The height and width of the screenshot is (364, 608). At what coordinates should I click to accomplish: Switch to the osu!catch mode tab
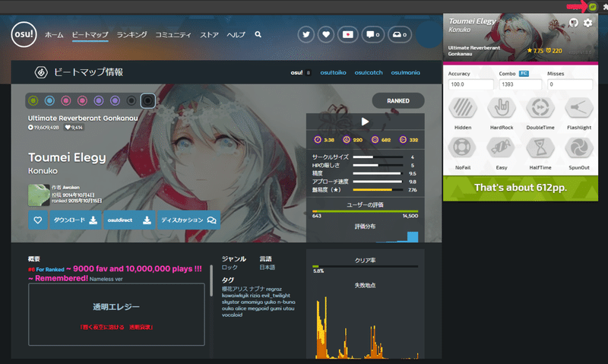(x=369, y=72)
